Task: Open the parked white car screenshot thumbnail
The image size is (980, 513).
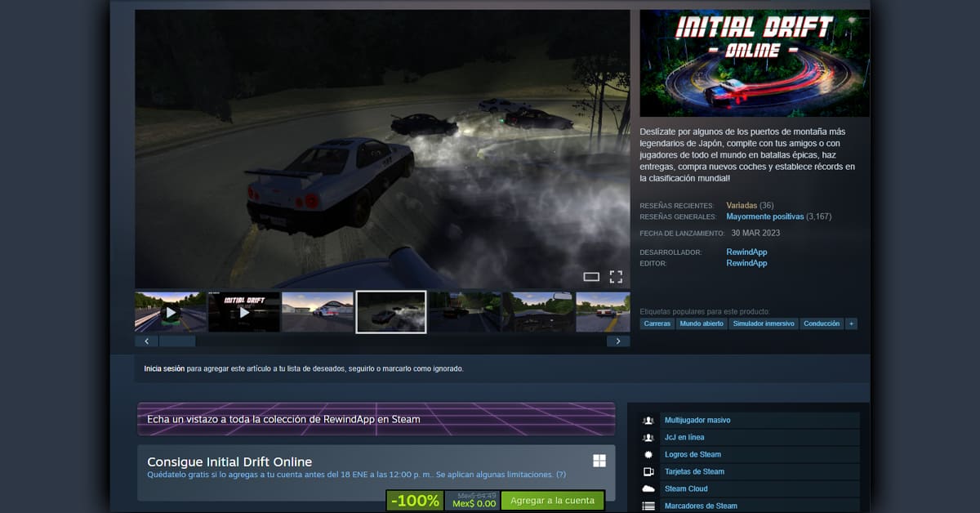Action: (318, 312)
